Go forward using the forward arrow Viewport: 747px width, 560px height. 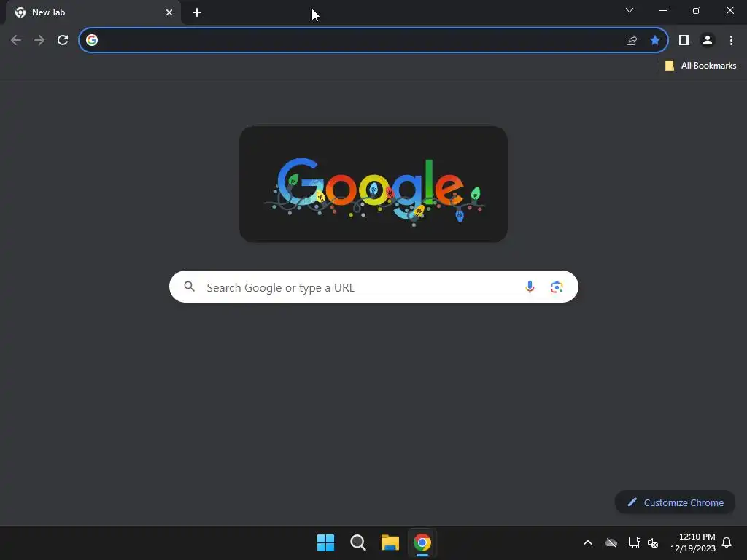coord(39,41)
